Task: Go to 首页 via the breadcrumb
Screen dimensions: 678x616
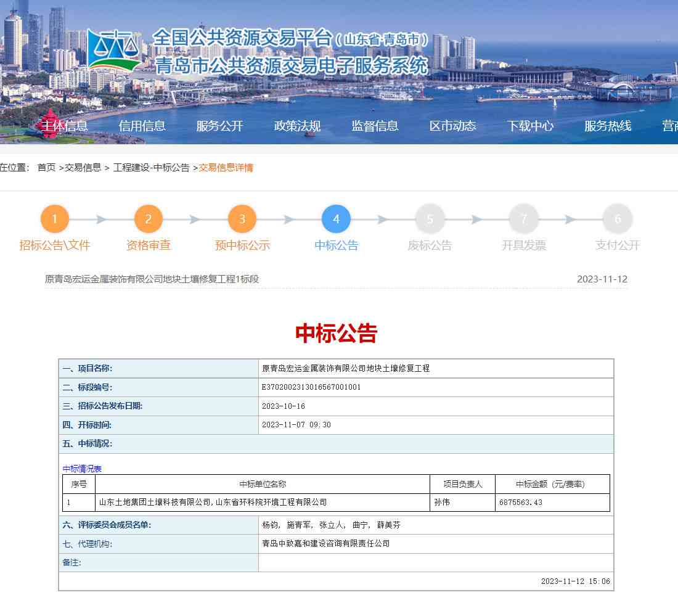Action: tap(46, 167)
